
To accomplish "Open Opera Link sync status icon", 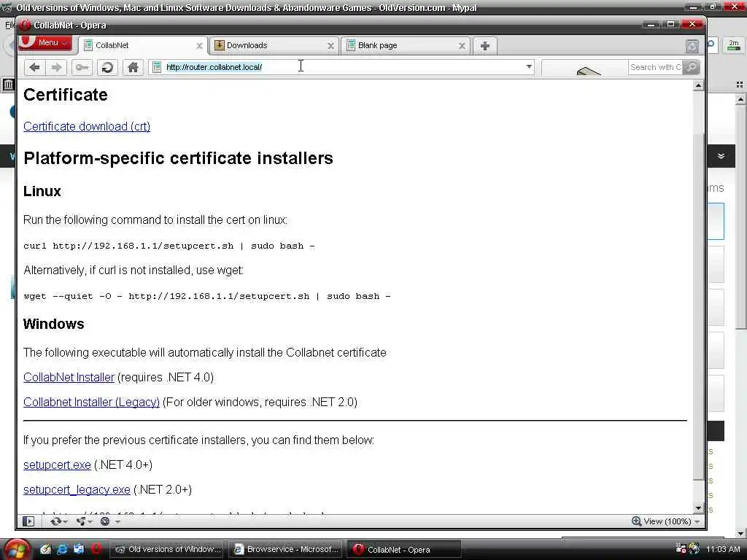I will click(x=56, y=521).
